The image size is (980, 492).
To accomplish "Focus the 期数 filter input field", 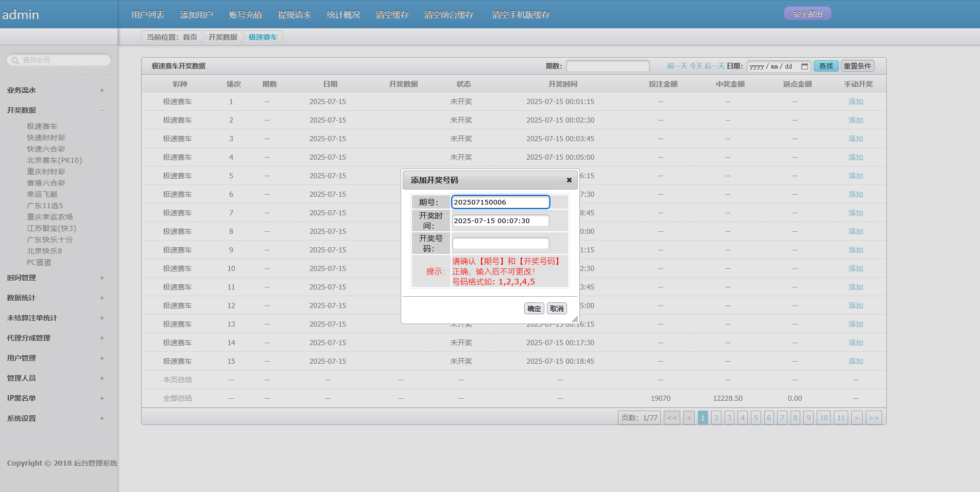I will coord(608,66).
